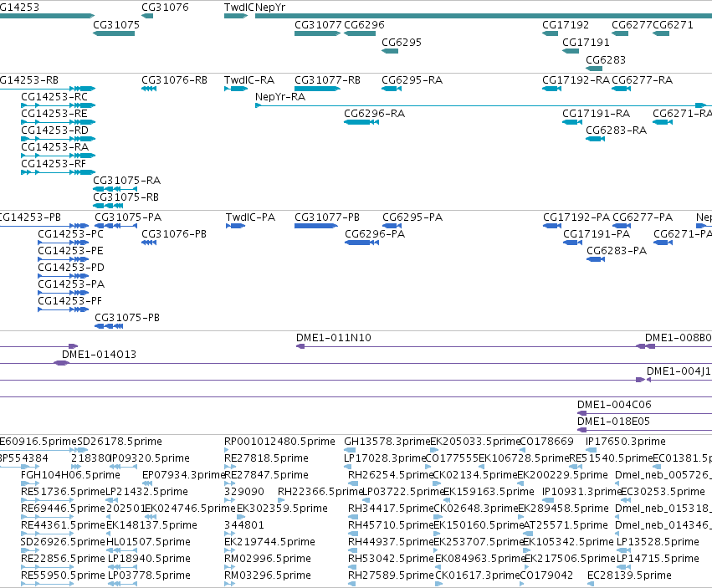Click the TwdlC-RA transcript label

[249, 80]
